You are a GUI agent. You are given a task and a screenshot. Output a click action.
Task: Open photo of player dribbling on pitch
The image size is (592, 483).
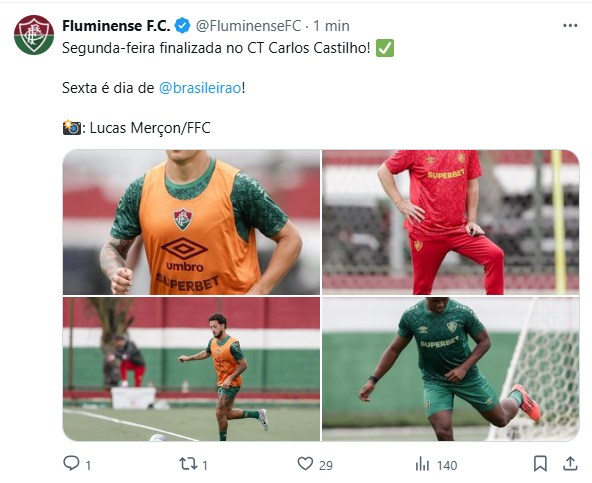191,369
